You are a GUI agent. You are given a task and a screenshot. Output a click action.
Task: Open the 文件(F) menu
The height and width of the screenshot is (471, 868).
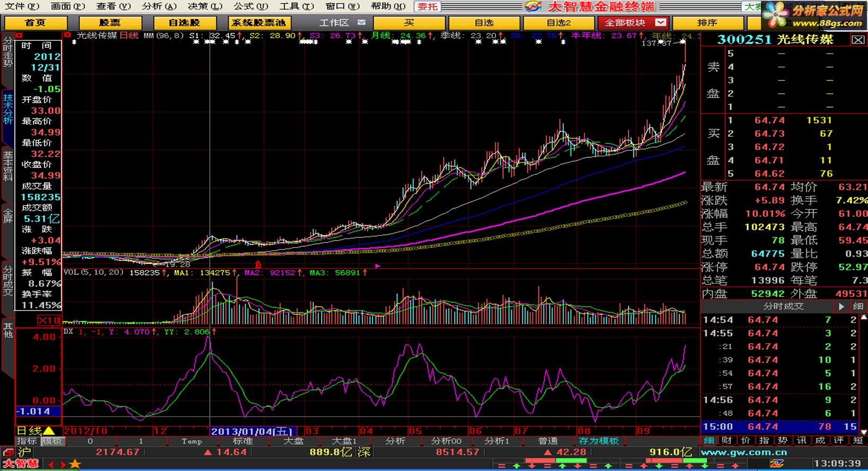tap(22, 6)
